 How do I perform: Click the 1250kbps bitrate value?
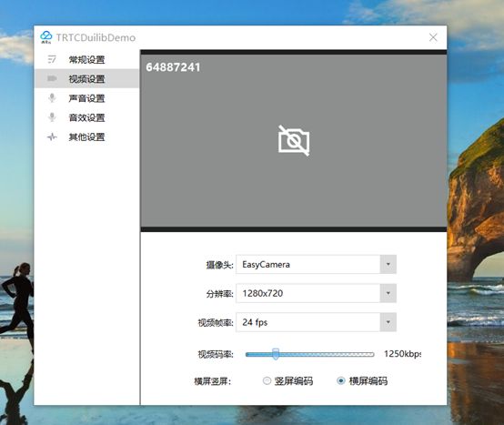402,354
